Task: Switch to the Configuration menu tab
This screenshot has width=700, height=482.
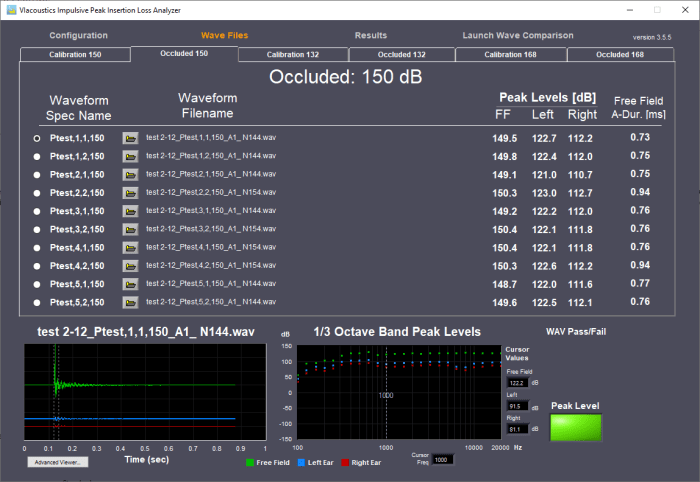Action: [79, 35]
